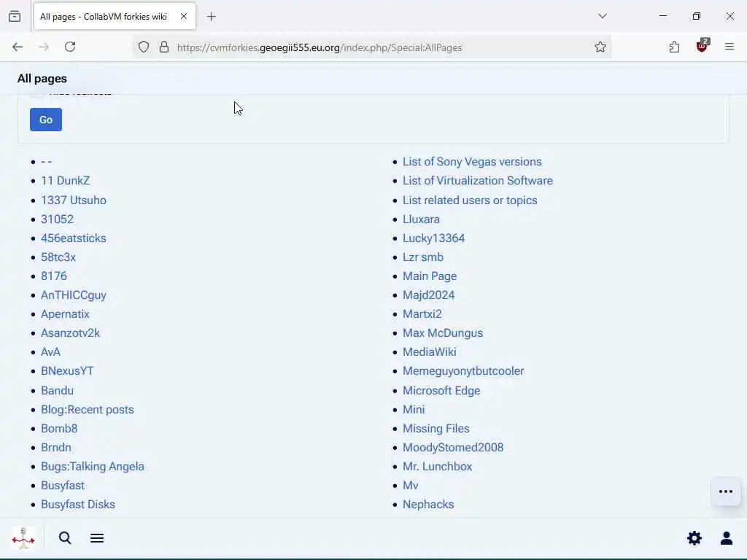This screenshot has width=747, height=560.
Task: Open the AnTHICCguy page
Action: (74, 295)
